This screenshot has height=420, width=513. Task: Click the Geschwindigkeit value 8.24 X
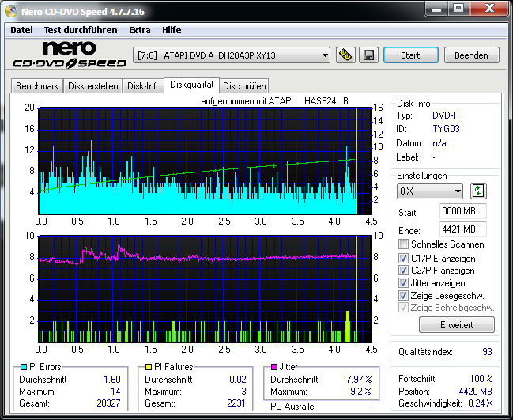pyautogui.click(x=481, y=403)
